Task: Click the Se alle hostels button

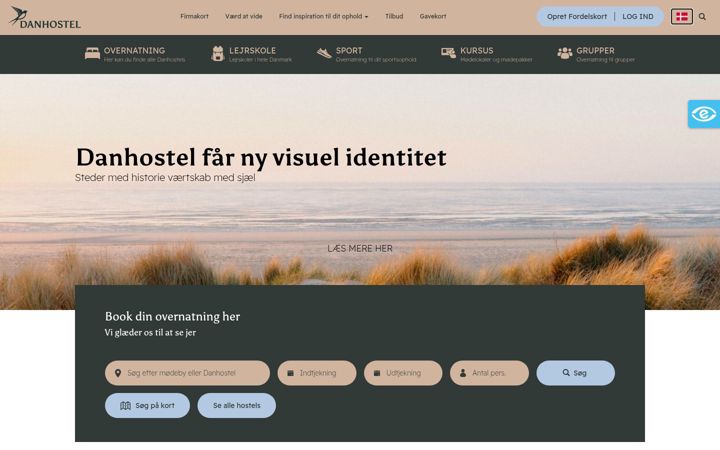Action: coord(236,405)
